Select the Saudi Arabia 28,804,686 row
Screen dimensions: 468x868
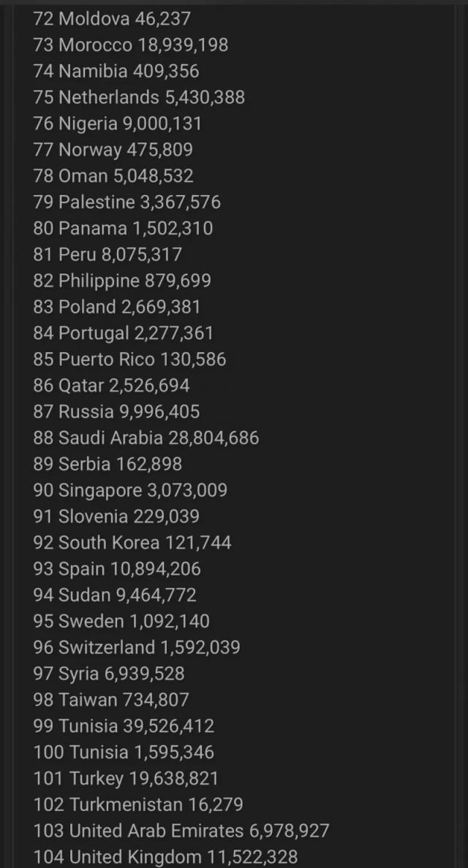[146, 438]
